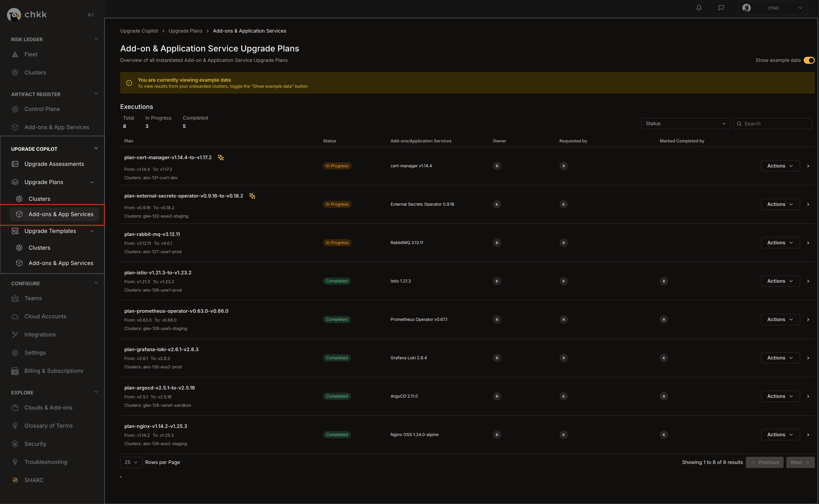Open the rows per page dropdown

click(131, 462)
